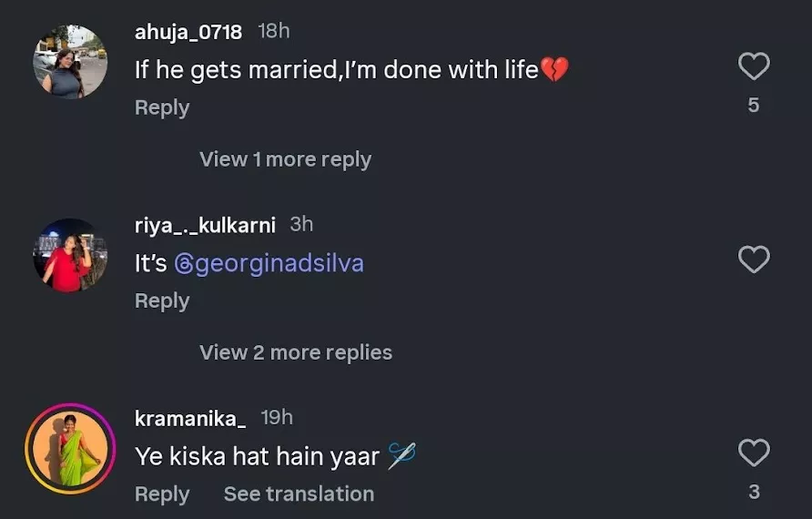The image size is (812, 519).
Task: Expand "View 1 more reply"
Action: (x=285, y=159)
